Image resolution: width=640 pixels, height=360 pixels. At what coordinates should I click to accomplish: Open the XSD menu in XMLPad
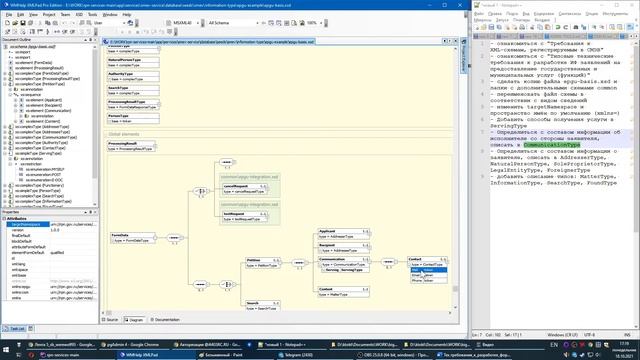click(79, 14)
